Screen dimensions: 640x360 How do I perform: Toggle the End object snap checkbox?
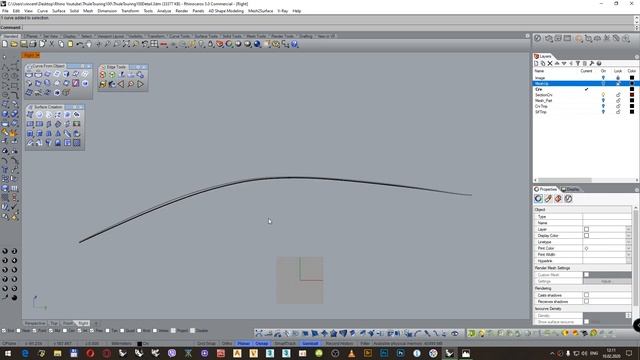coord(4,331)
